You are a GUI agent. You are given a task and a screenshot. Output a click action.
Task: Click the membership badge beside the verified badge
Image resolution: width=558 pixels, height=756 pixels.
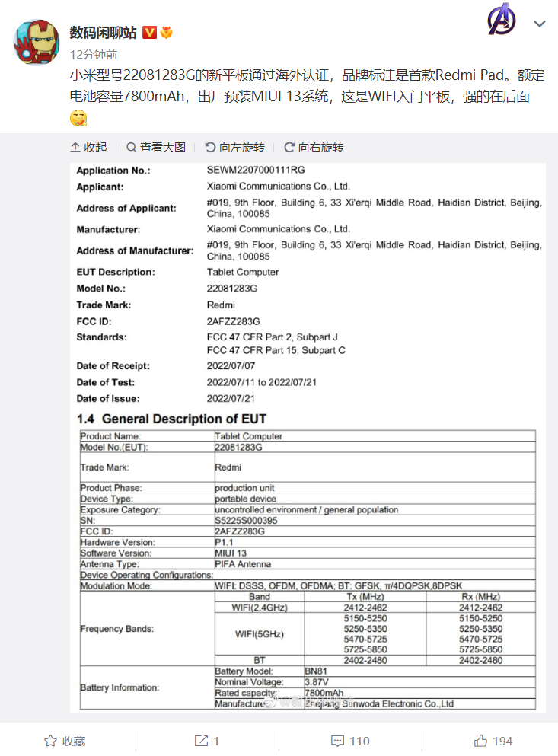coord(166,33)
